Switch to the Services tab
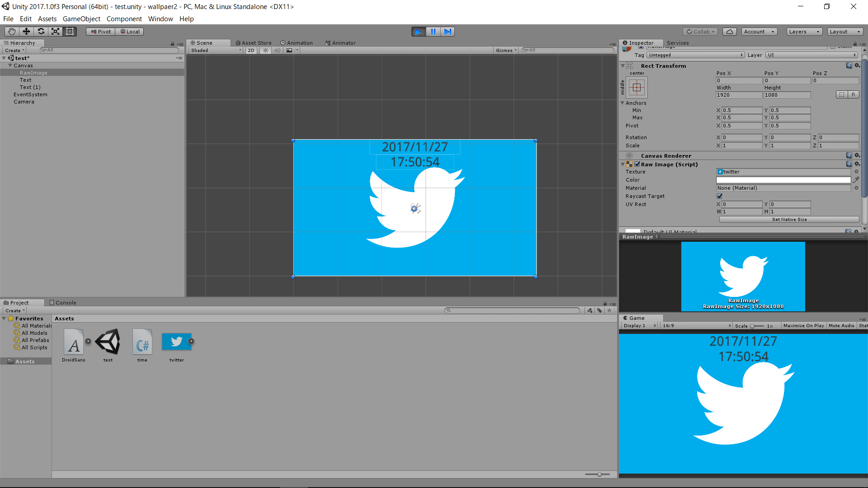Screen dimensions: 868x488 pyautogui.click(x=678, y=43)
